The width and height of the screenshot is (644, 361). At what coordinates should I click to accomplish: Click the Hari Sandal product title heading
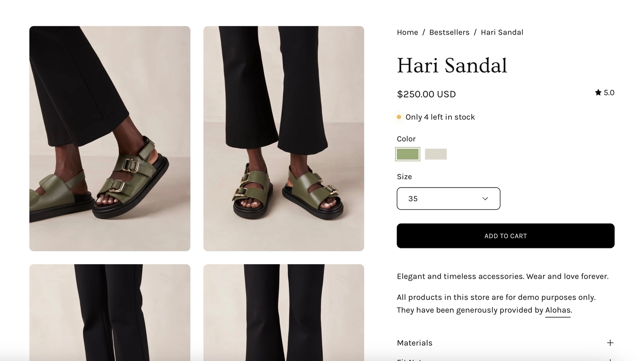tap(452, 66)
